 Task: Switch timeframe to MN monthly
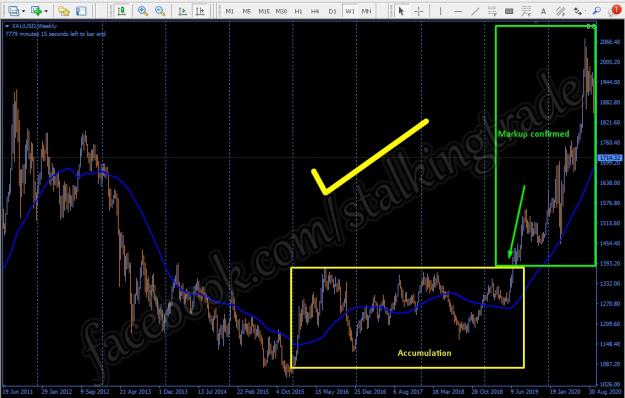(366, 11)
